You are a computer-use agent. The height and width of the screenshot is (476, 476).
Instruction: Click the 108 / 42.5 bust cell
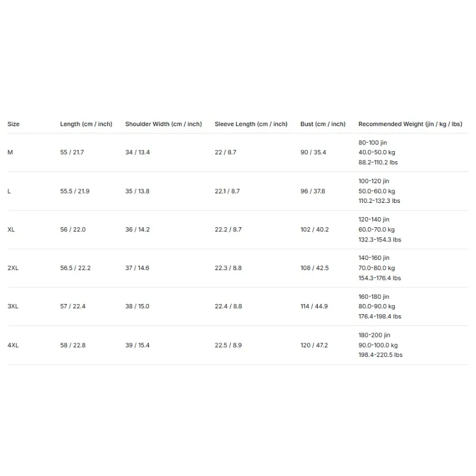click(315, 268)
